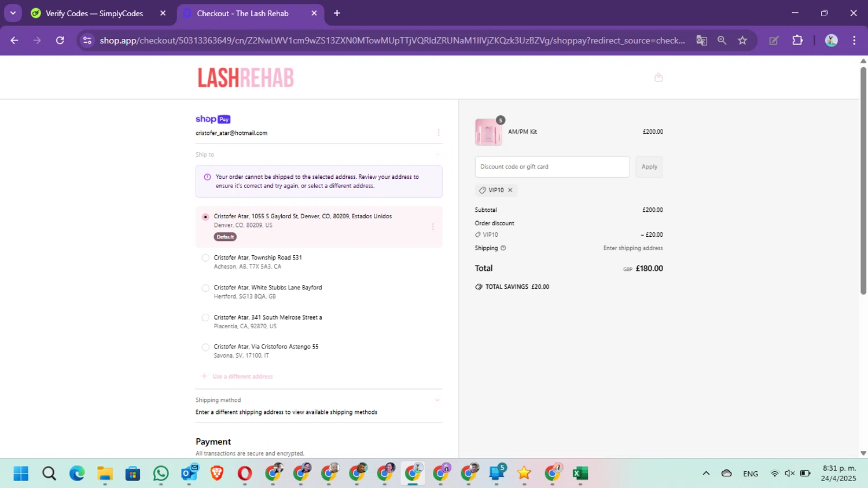
Task: Click the browser back arrow
Action: (x=14, y=41)
